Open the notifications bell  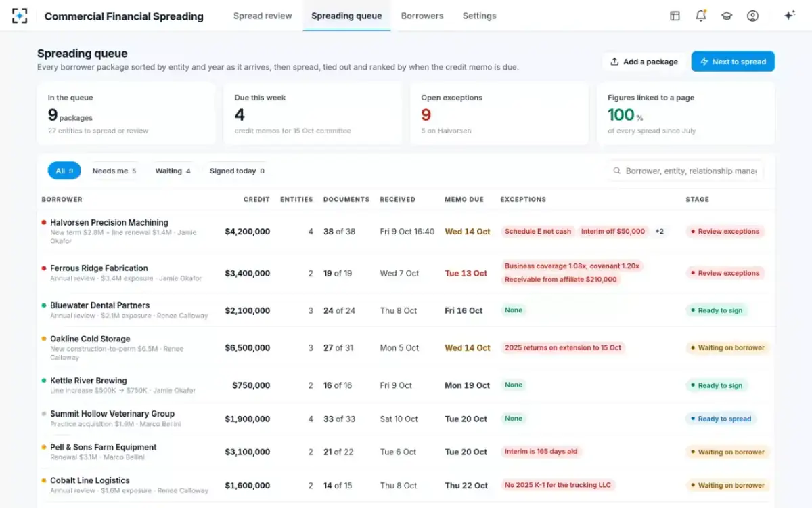click(700, 16)
